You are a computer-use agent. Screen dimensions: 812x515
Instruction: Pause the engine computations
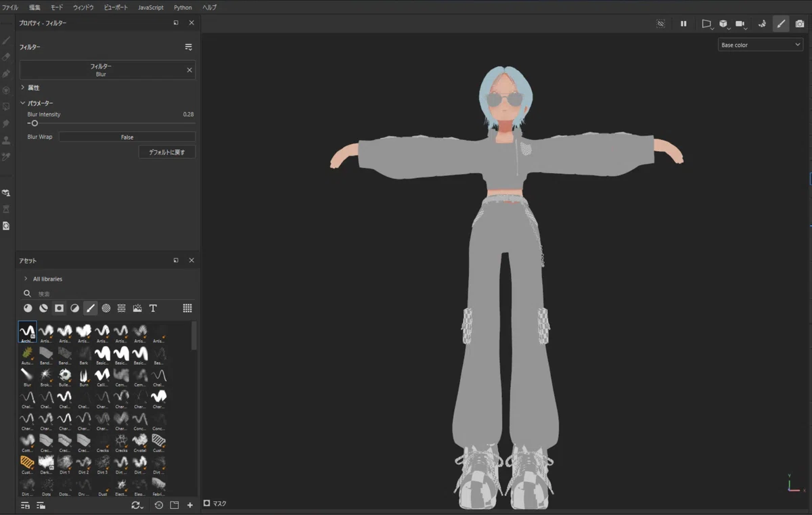(x=683, y=24)
